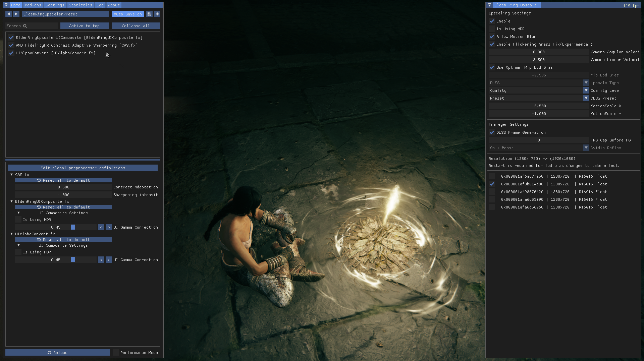The height and width of the screenshot is (361, 644).
Task: Collapse the UIAlphaConvert.fx section
Action: (x=12, y=234)
